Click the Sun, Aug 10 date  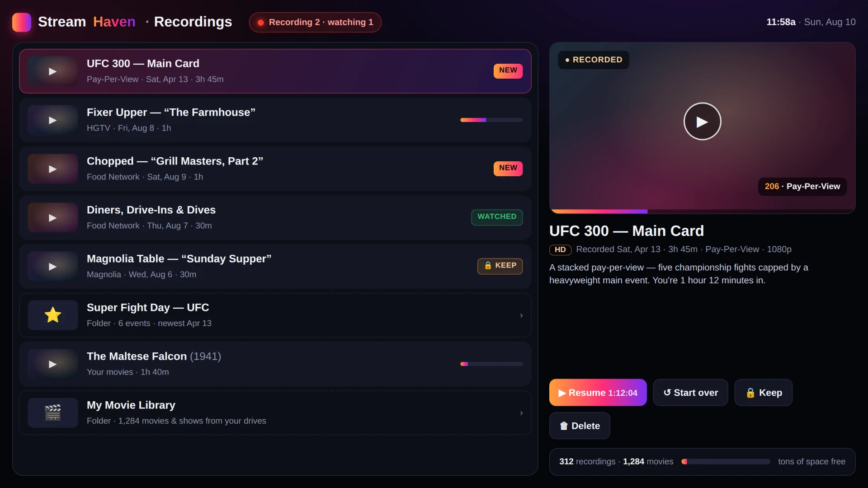[830, 22]
